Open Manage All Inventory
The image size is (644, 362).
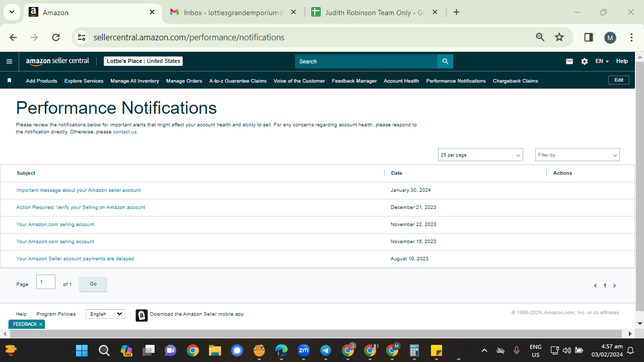click(x=135, y=81)
